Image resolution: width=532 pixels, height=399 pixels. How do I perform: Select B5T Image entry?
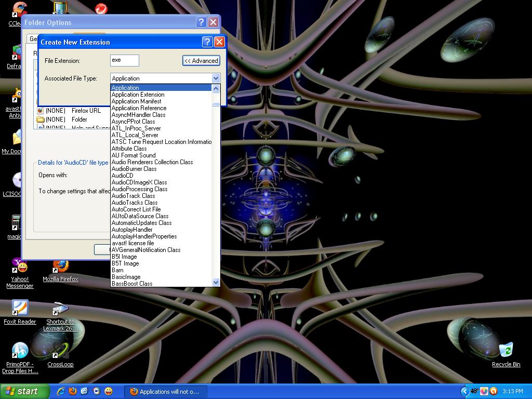[x=161, y=263]
